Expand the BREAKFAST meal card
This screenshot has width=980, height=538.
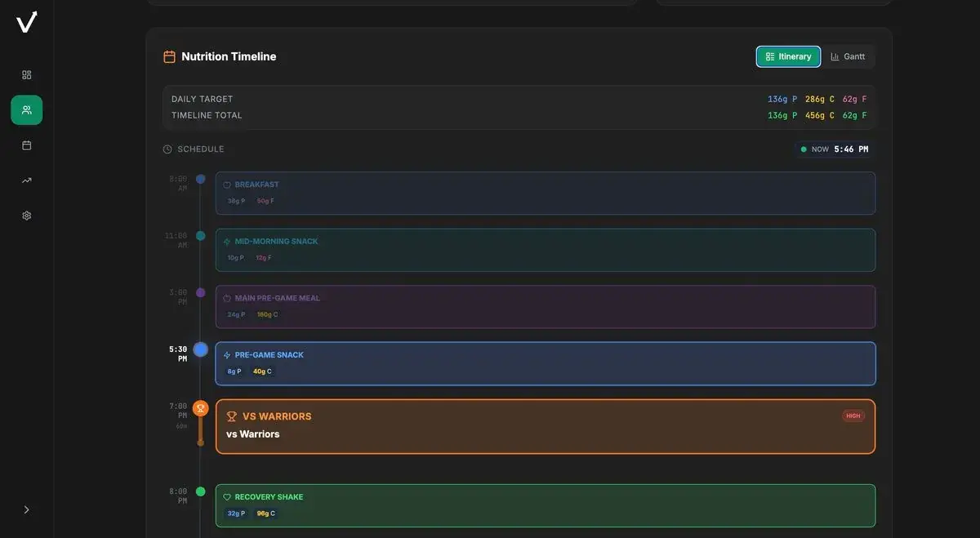[x=545, y=193]
